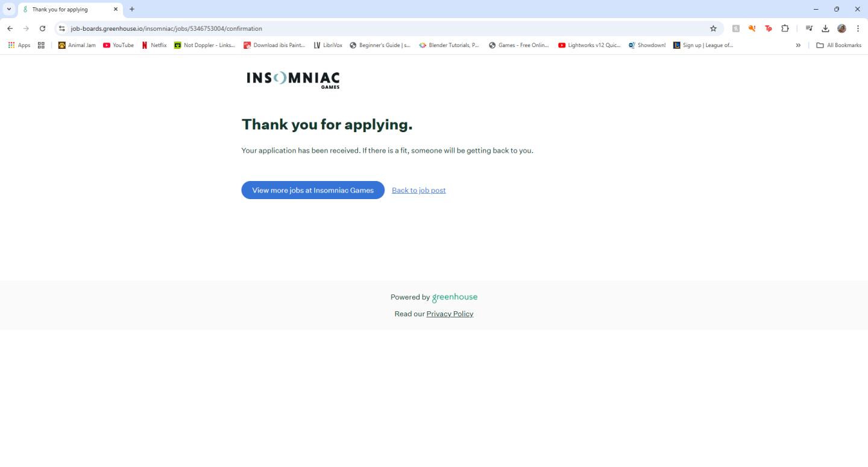Go back to the previous page
This screenshot has width=868, height=467.
10,28
